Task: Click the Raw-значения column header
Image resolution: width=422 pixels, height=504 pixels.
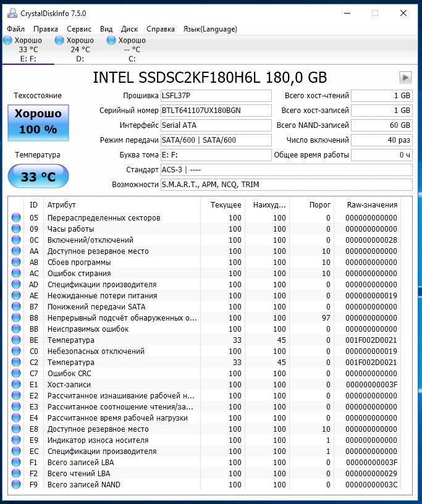Action: tap(368, 205)
